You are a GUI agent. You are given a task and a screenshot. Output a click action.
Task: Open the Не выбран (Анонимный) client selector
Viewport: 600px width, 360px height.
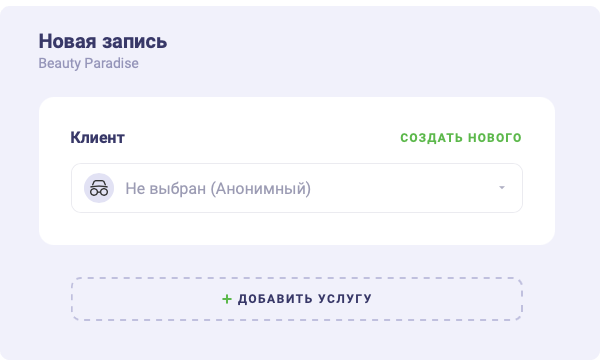297,188
